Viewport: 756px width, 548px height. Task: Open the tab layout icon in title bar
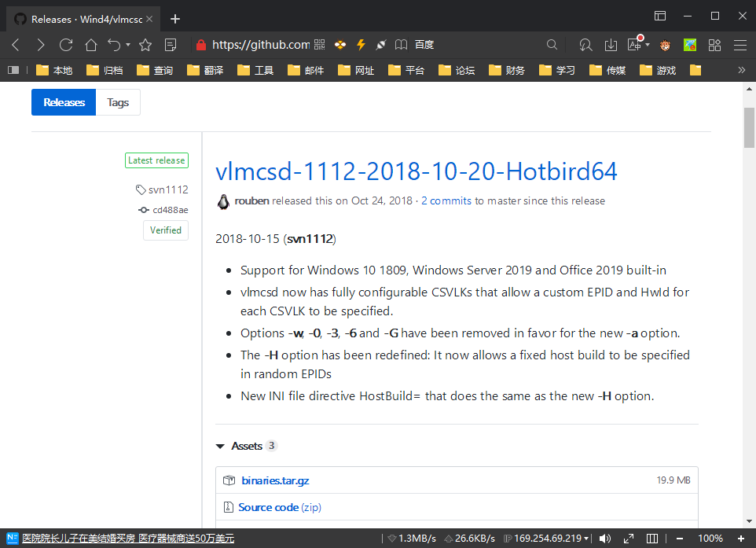pos(660,16)
